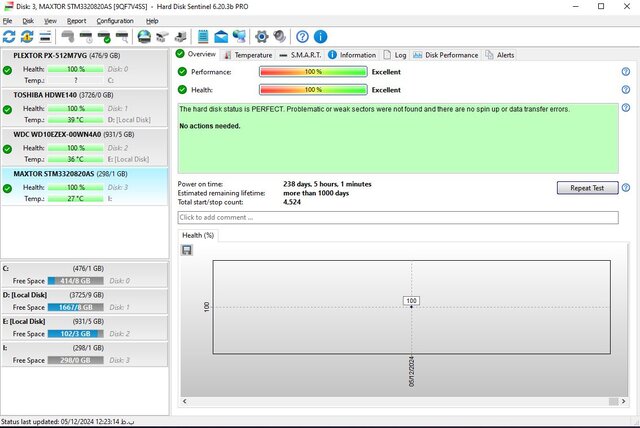Click the refresh disk status icon
Viewport: 640px width, 428px height.
click(10, 37)
